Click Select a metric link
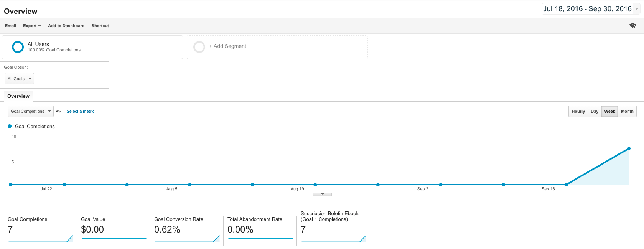The image size is (644, 249). tap(81, 111)
